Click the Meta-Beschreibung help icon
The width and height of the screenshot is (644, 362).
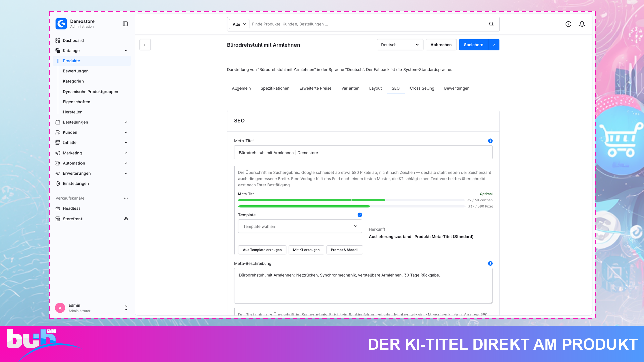[490, 263]
